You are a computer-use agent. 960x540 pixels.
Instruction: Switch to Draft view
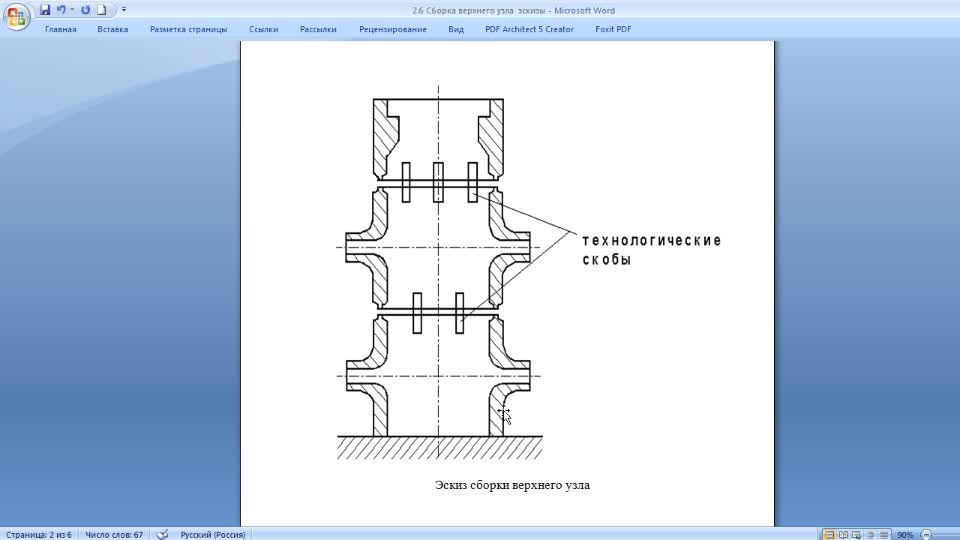click(883, 534)
